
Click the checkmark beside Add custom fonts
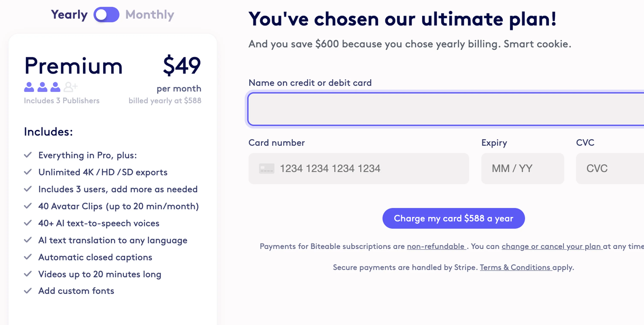coord(28,290)
